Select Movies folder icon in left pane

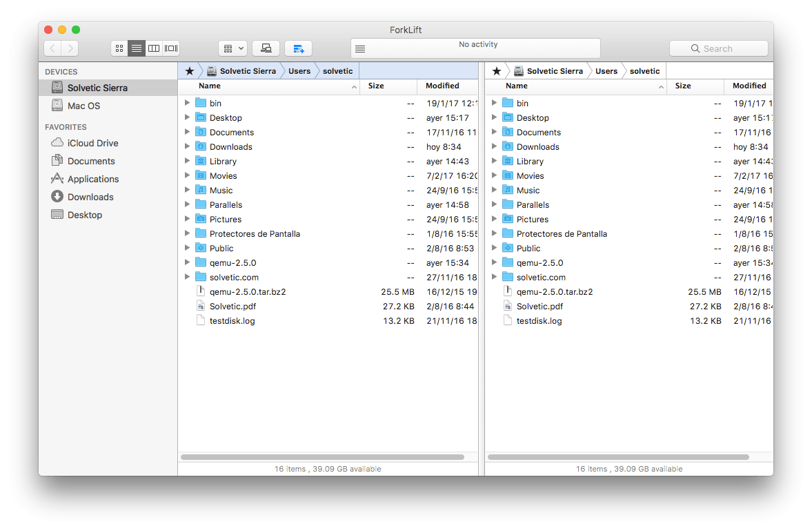point(200,175)
